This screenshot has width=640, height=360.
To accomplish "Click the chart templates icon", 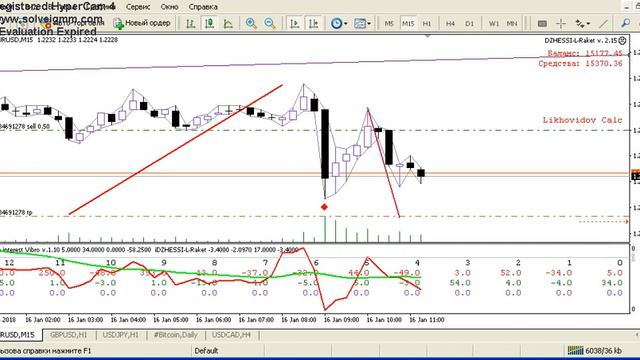I will 360,24.
